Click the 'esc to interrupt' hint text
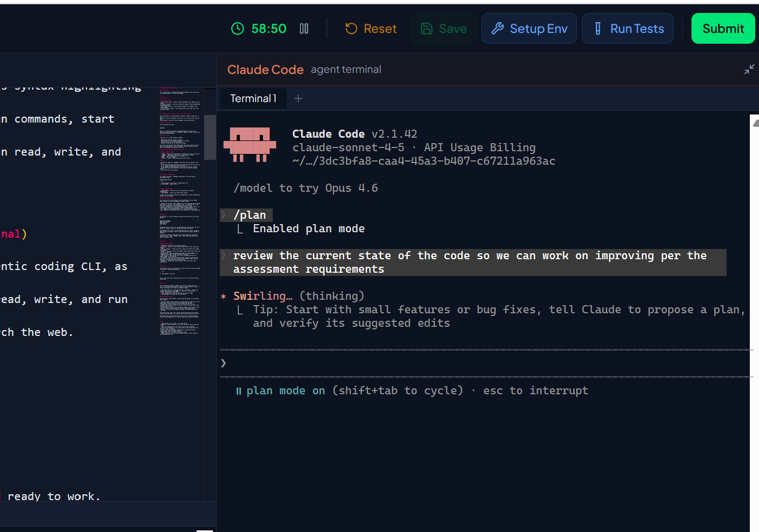 (x=535, y=390)
